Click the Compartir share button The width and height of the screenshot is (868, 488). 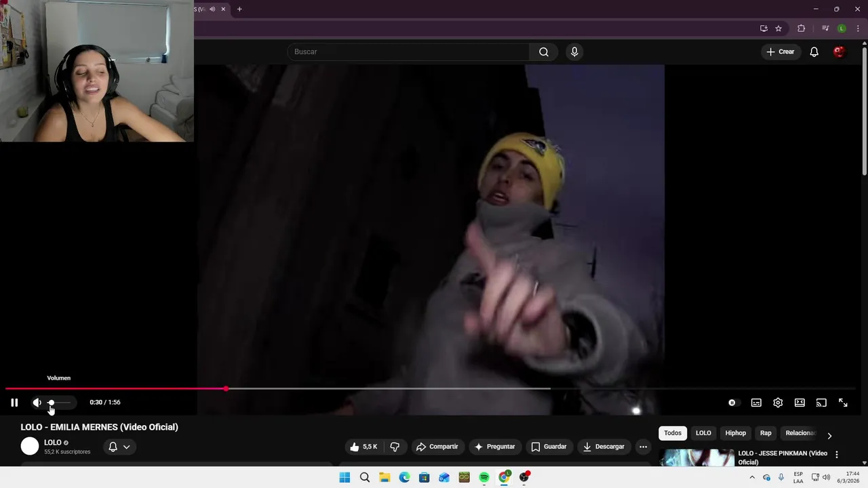(x=437, y=447)
